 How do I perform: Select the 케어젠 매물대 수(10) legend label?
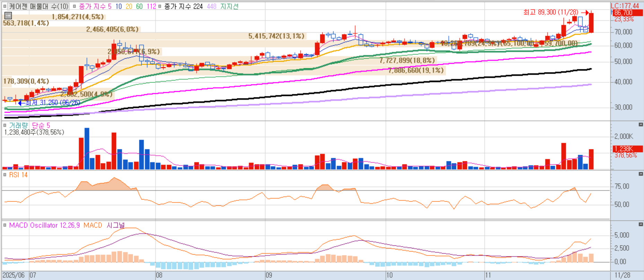pos(39,6)
